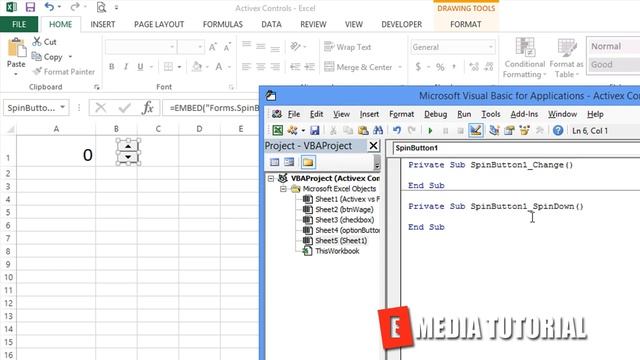Select ThisWorkbook in project tree
This screenshot has width=640, height=360.
[x=337, y=251]
